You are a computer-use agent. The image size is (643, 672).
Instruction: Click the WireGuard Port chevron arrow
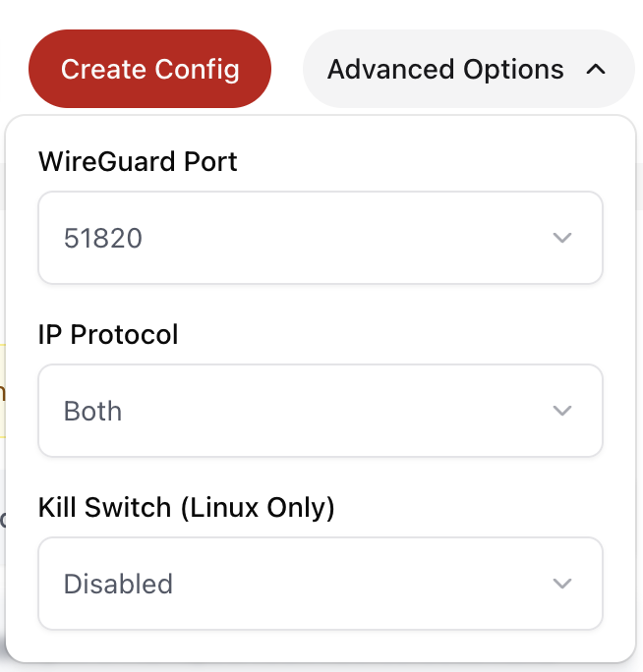[562, 238]
